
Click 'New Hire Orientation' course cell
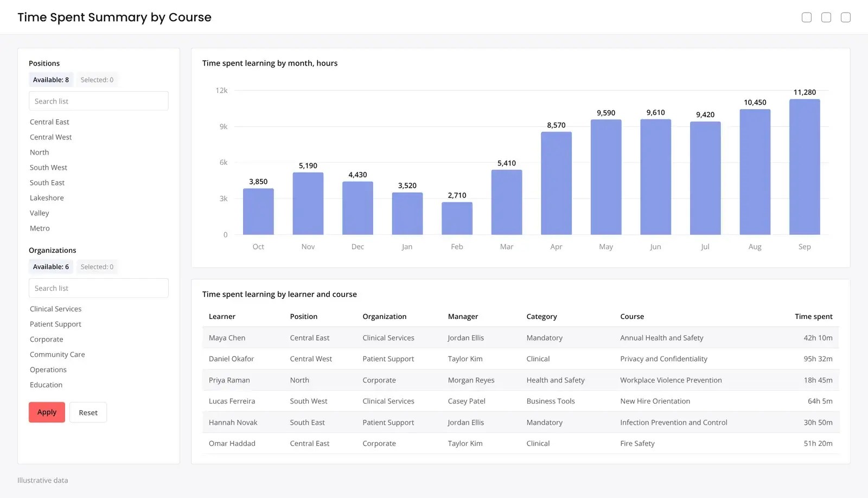click(x=655, y=401)
